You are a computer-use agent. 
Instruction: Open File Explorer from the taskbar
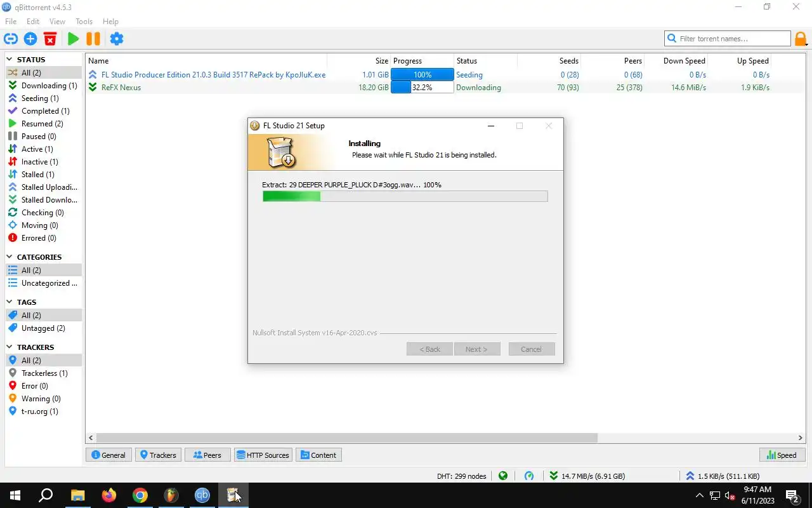pyautogui.click(x=77, y=495)
